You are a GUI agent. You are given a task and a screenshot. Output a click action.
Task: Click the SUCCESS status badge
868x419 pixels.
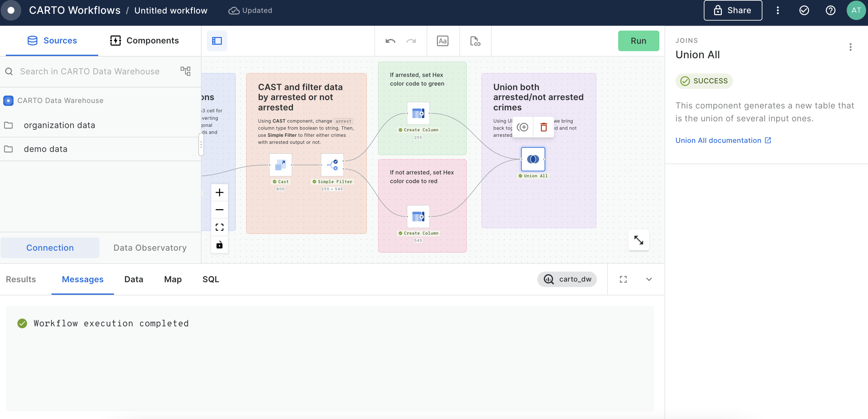click(x=704, y=81)
